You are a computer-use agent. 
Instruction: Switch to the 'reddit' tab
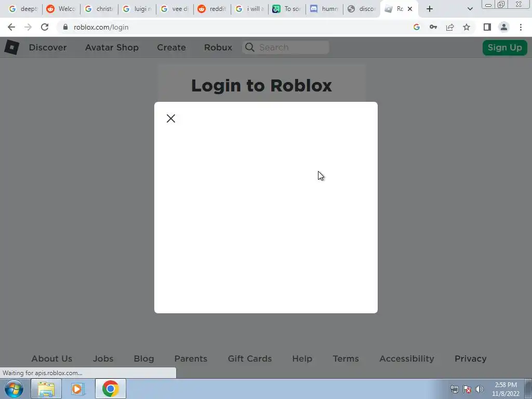[x=212, y=9]
